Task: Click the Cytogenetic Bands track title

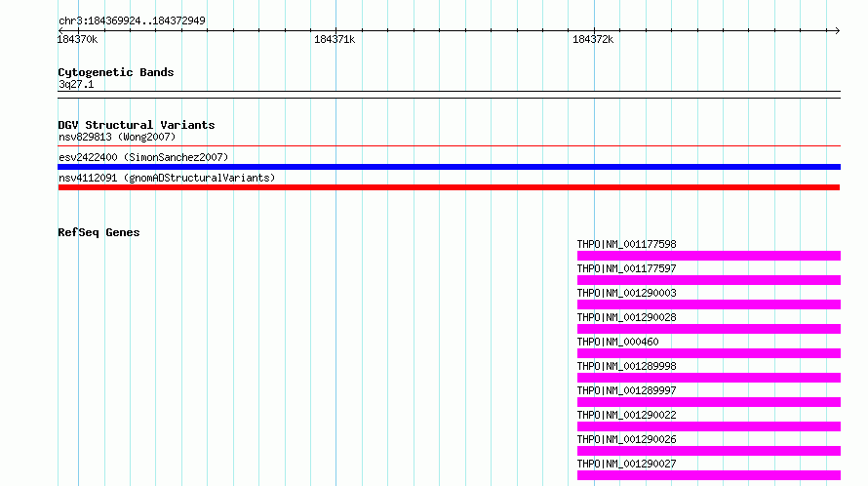Action: [116, 72]
